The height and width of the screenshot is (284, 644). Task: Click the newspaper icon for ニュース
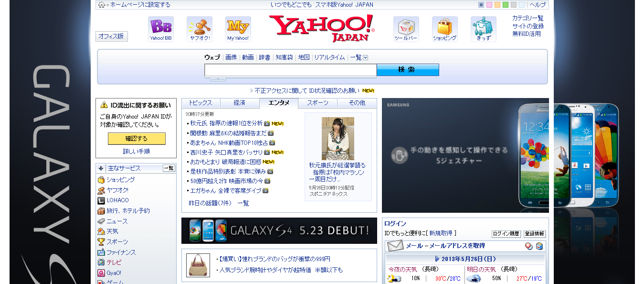click(x=101, y=221)
